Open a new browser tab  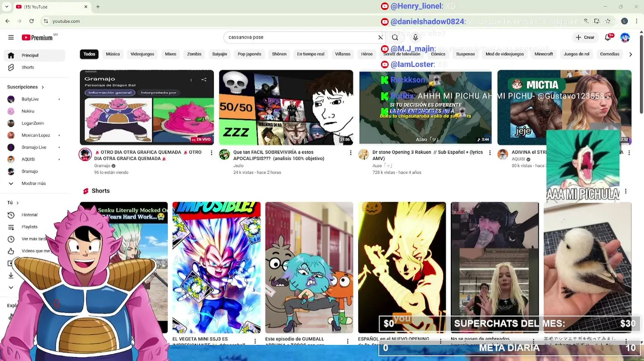click(x=98, y=7)
